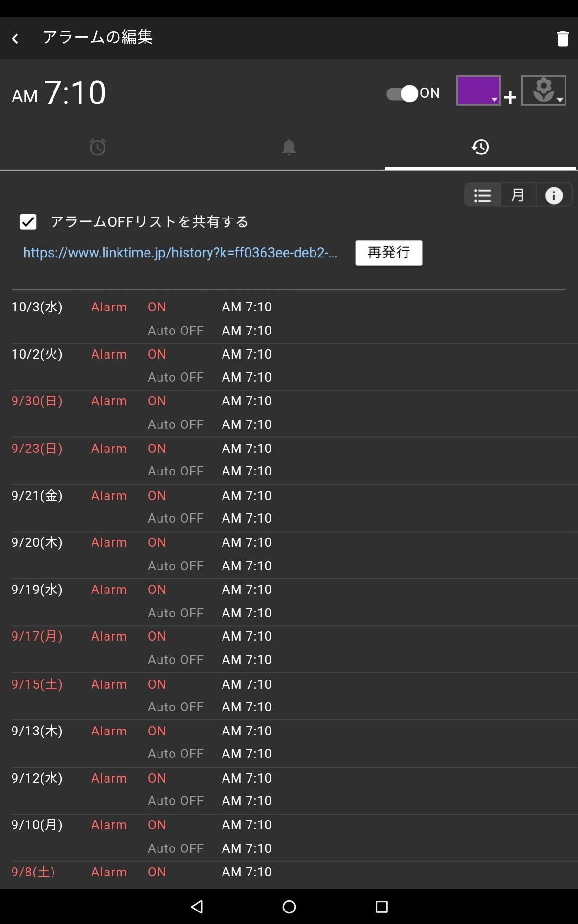
Task: Tap the 再発行 reissue button
Action: (x=389, y=253)
